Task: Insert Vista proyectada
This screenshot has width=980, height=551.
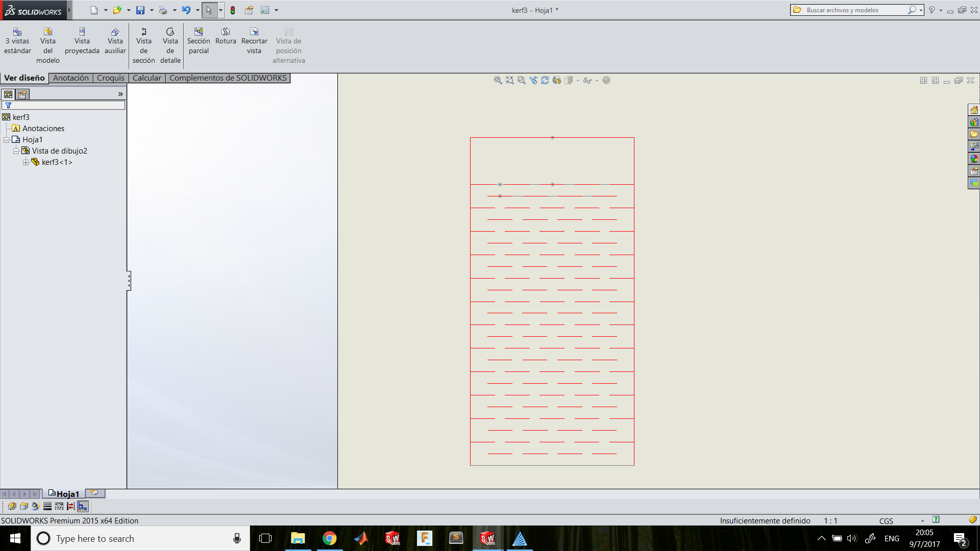Action: [82, 41]
